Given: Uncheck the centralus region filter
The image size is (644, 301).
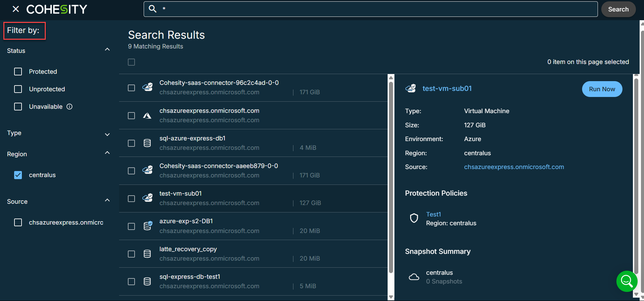Looking at the screenshot, I should [18, 175].
